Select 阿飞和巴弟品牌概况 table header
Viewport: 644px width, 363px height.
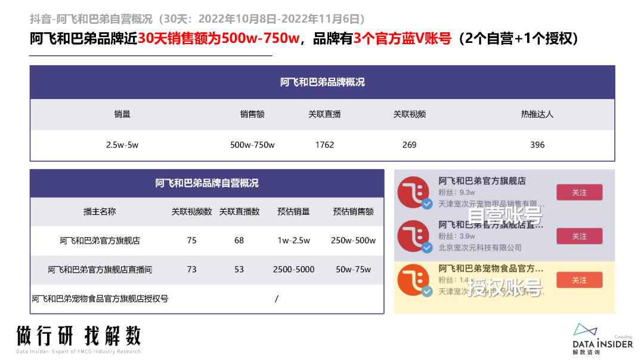(x=323, y=82)
